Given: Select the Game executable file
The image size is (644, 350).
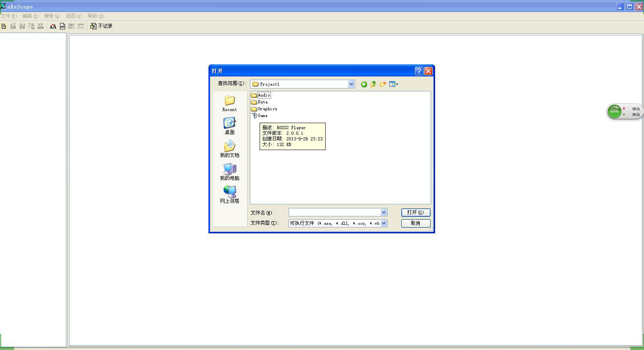Looking at the screenshot, I should [260, 115].
